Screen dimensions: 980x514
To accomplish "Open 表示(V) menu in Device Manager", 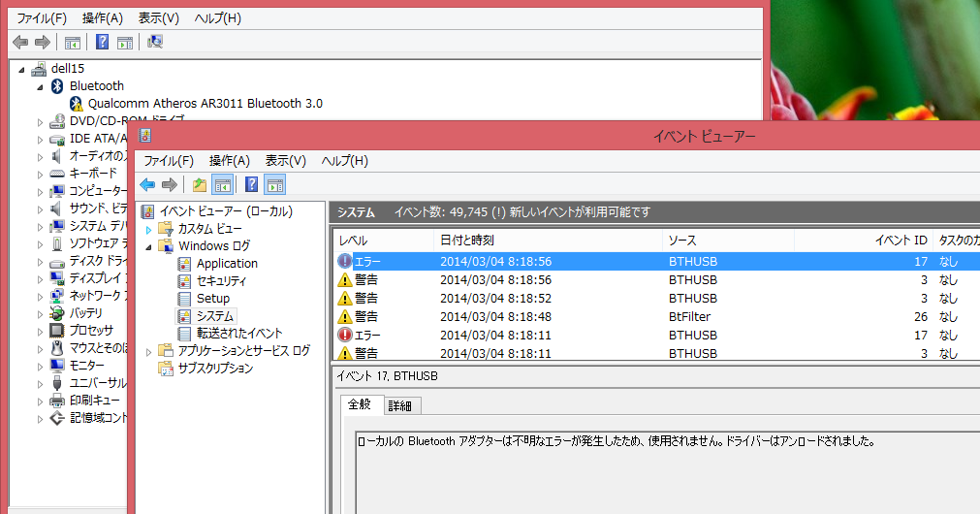I will point(159,18).
